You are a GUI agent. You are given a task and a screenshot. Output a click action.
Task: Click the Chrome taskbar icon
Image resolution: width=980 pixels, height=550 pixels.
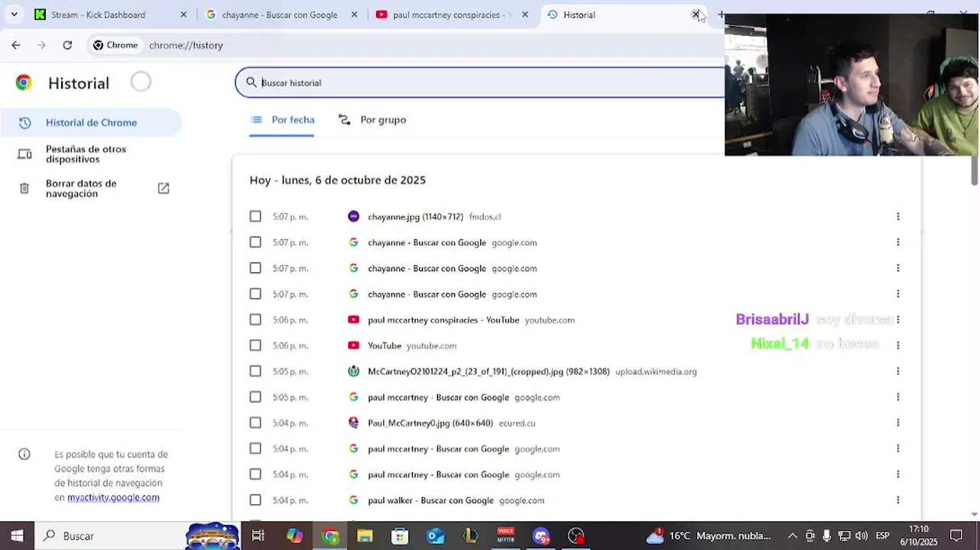[330, 535]
